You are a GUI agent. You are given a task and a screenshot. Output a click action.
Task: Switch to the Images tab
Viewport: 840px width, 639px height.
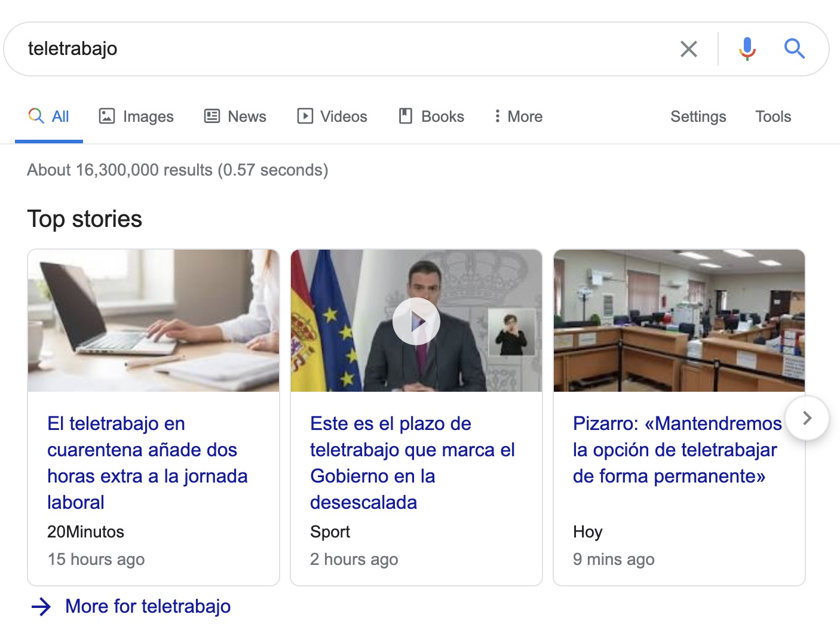pos(136,116)
